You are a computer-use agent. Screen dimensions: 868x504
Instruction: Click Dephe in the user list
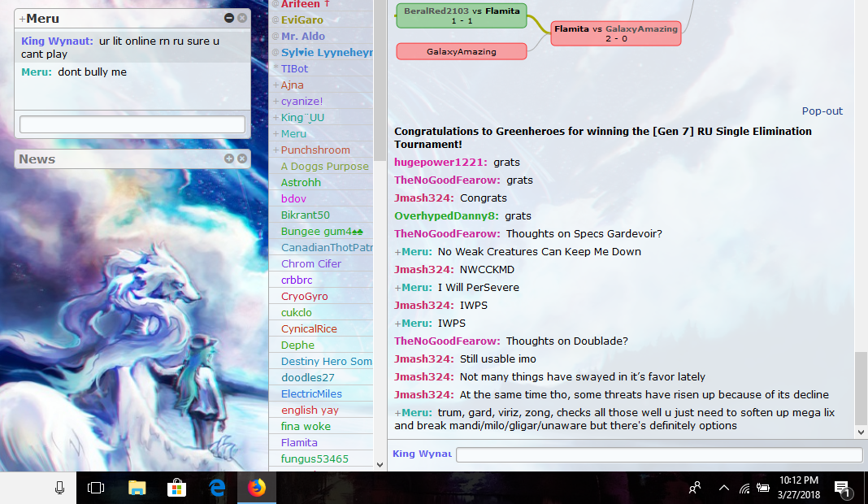point(297,345)
